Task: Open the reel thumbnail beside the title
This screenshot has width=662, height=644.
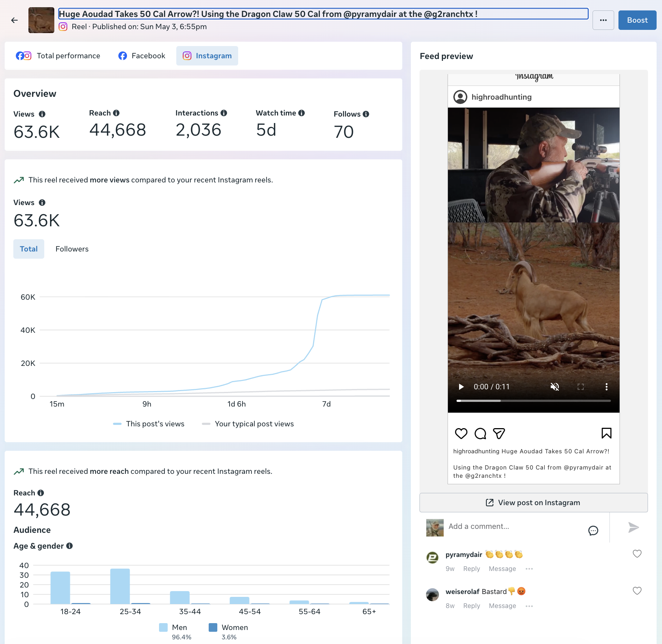Action: (41, 20)
